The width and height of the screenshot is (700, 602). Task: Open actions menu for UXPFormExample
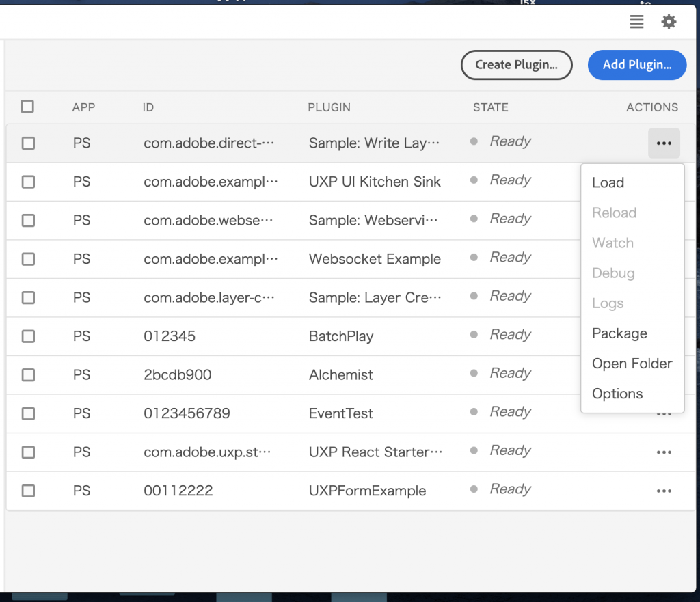[663, 491]
